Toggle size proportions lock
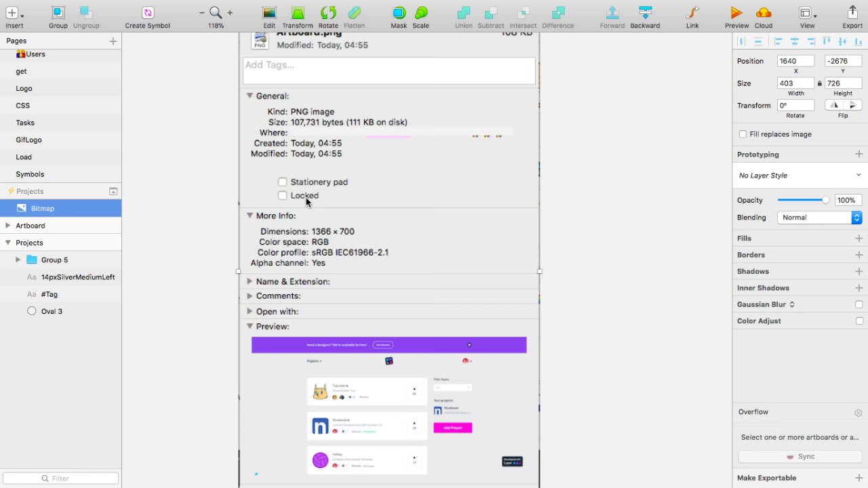 tap(819, 83)
